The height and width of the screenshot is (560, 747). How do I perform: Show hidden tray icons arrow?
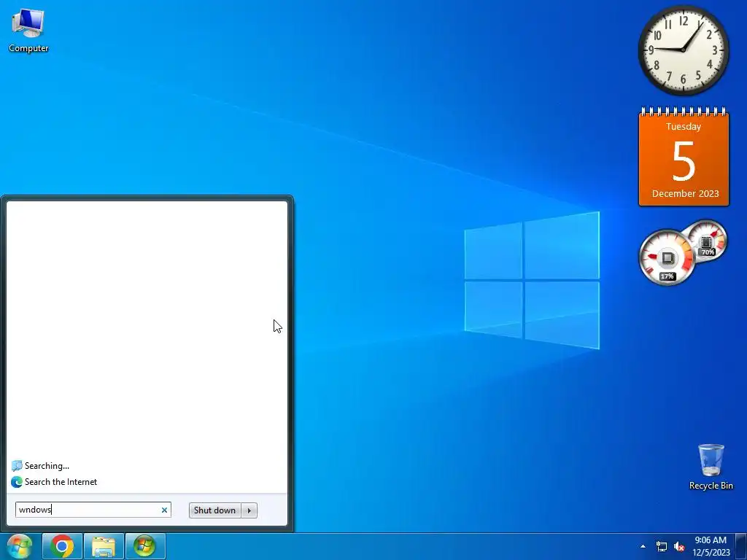643,546
